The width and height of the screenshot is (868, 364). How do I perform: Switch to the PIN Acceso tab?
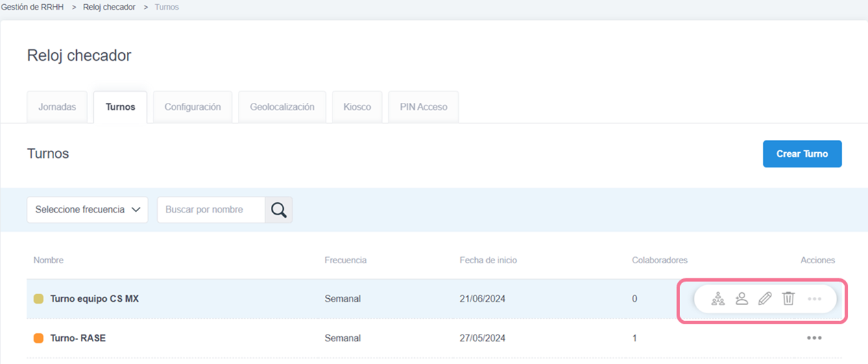423,107
